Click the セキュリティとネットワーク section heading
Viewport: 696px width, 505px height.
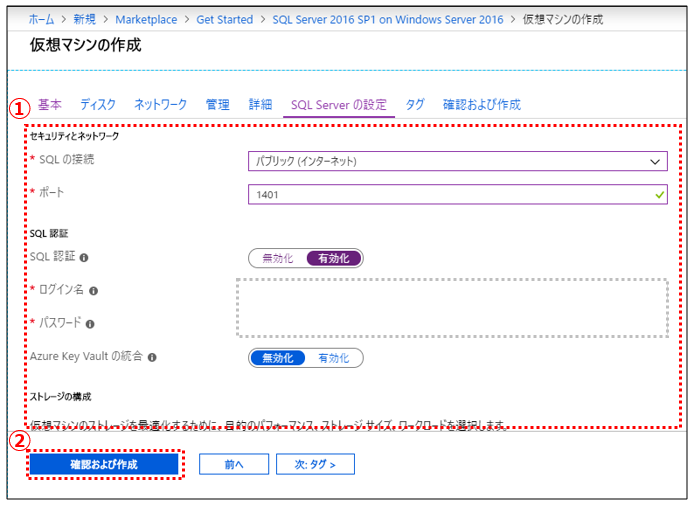click(x=74, y=136)
